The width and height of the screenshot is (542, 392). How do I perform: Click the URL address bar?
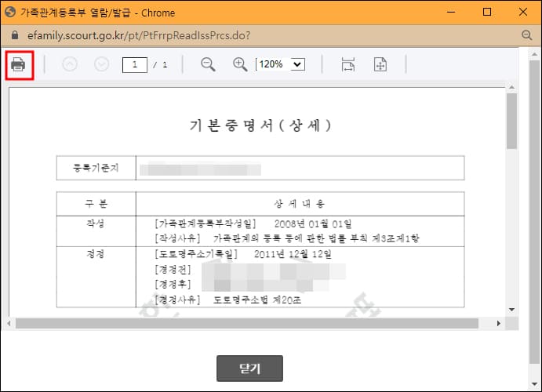click(139, 35)
